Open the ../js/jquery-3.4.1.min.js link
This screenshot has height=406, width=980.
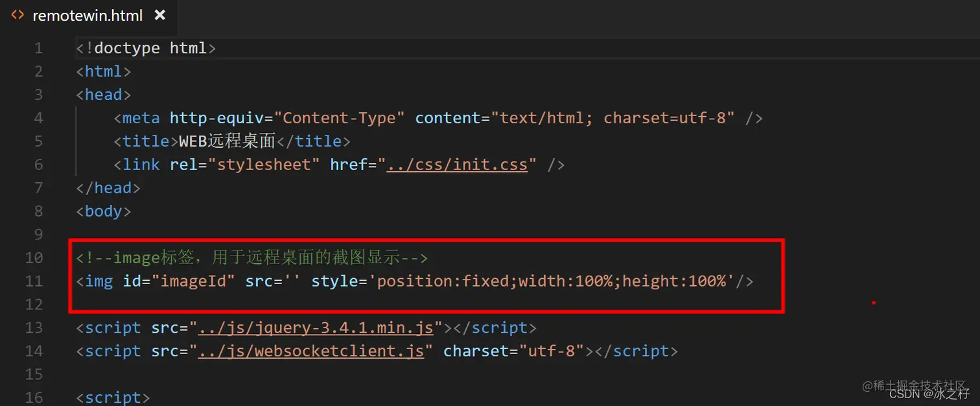coord(316,328)
